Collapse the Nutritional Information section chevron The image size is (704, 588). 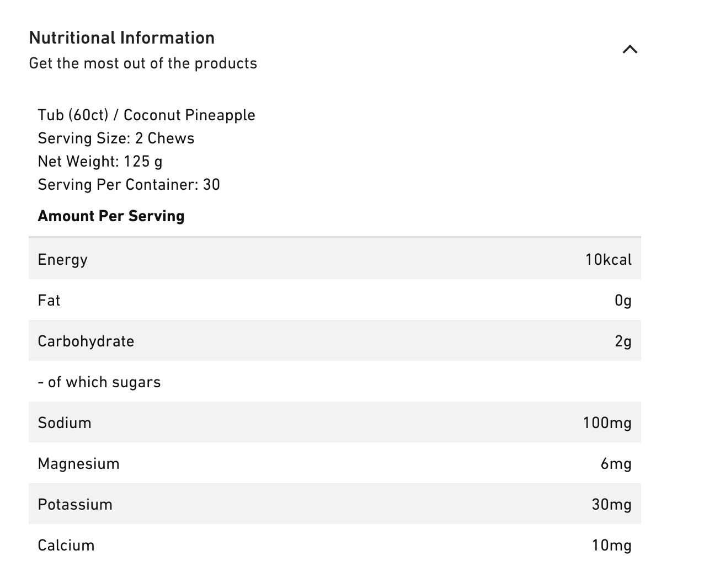630,50
